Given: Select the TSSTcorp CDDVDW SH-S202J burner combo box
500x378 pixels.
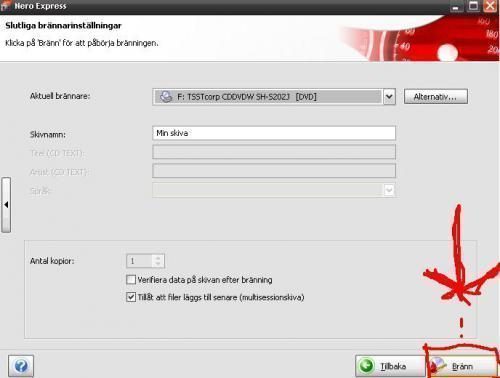Looking at the screenshot, I should tap(274, 97).
